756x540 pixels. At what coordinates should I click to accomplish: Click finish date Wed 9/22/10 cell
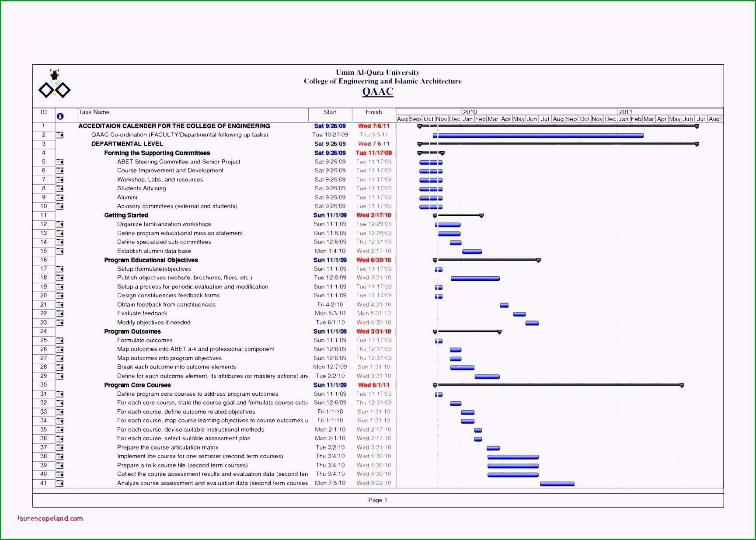coord(374,483)
